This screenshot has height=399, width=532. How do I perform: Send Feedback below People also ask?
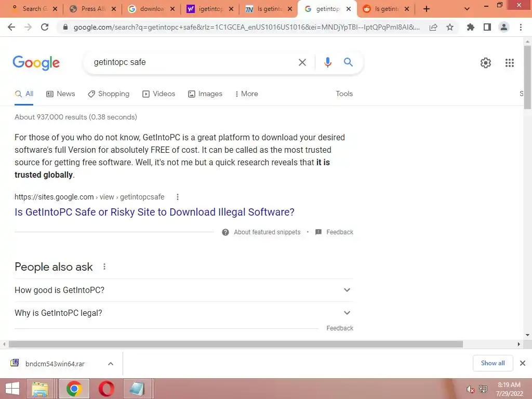(x=340, y=328)
